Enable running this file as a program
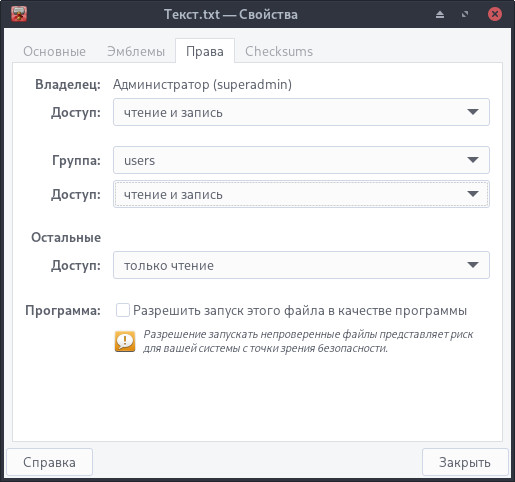 tap(123, 310)
